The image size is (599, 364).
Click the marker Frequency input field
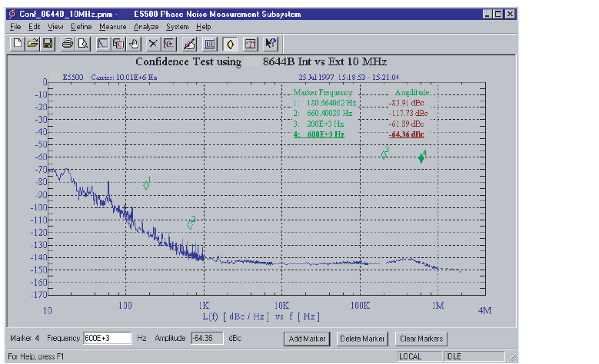(x=107, y=338)
